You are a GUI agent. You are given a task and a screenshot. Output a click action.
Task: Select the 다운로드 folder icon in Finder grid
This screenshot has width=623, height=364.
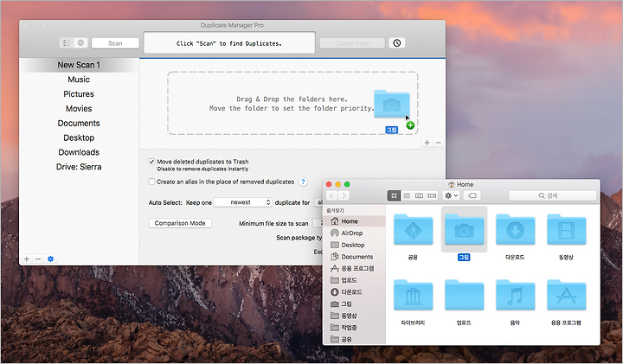pyautogui.click(x=515, y=230)
